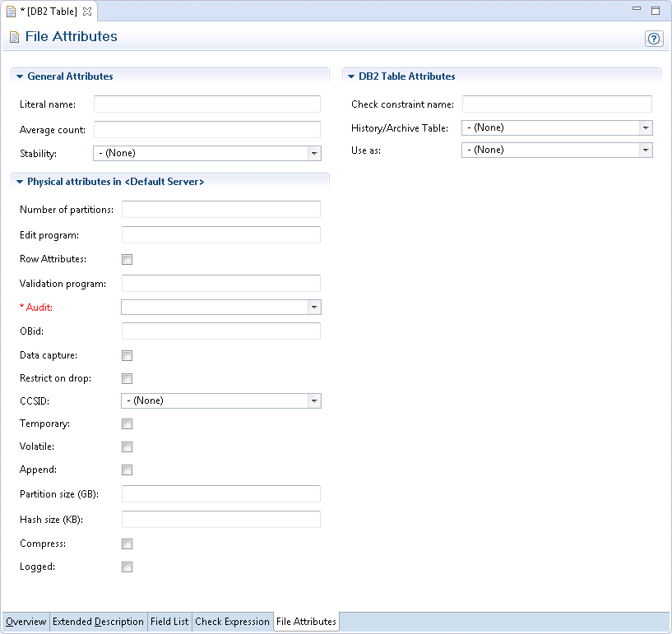Screen dimensions: 672x634
Task: Open the History/Archive Table dropdown
Action: coord(645,128)
